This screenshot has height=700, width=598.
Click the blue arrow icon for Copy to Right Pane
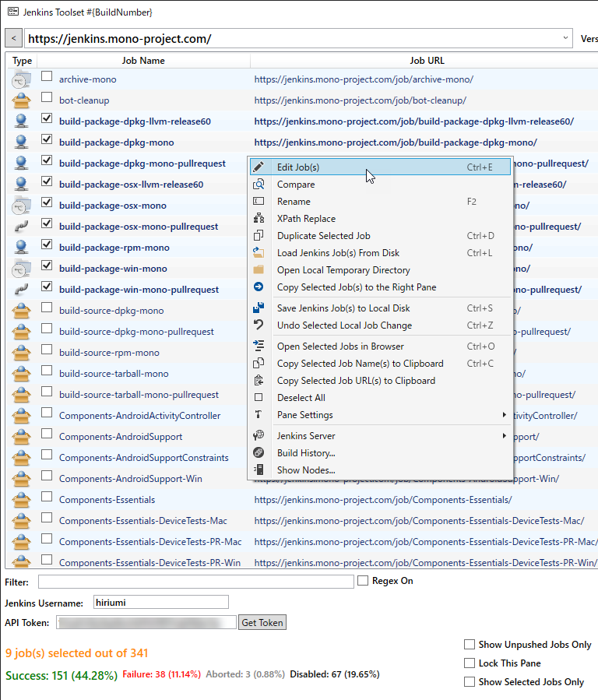point(259,287)
